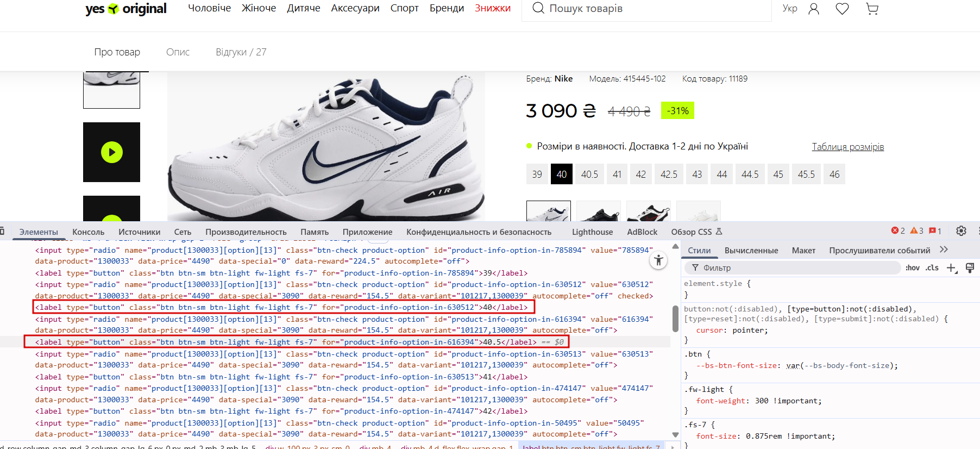The height and width of the screenshot is (449, 980).
Task: Select size 43
Action: [x=697, y=174]
